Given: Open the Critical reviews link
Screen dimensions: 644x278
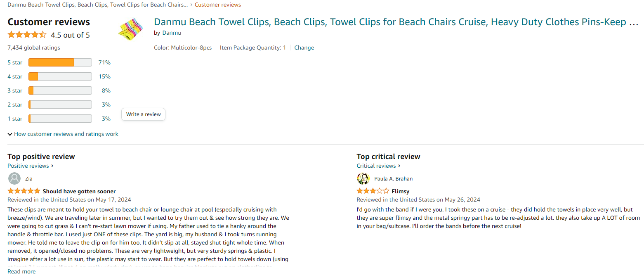Looking at the screenshot, I should tap(376, 166).
